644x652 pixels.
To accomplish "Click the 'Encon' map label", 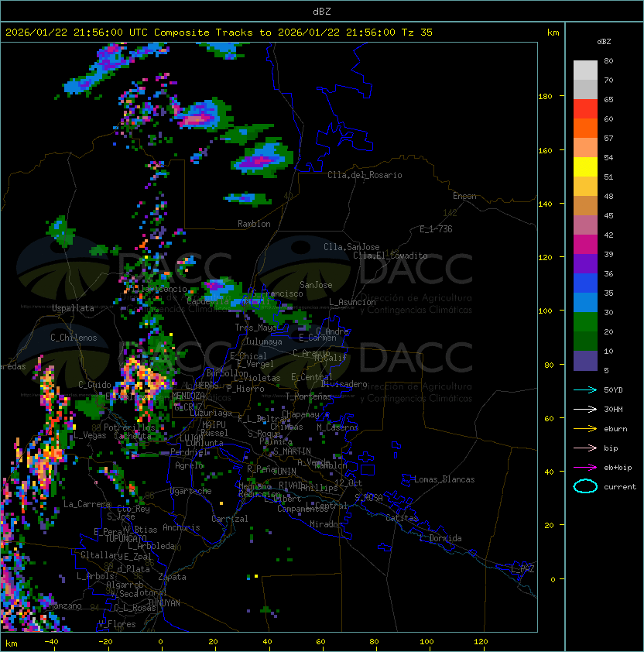I will 464,196.
